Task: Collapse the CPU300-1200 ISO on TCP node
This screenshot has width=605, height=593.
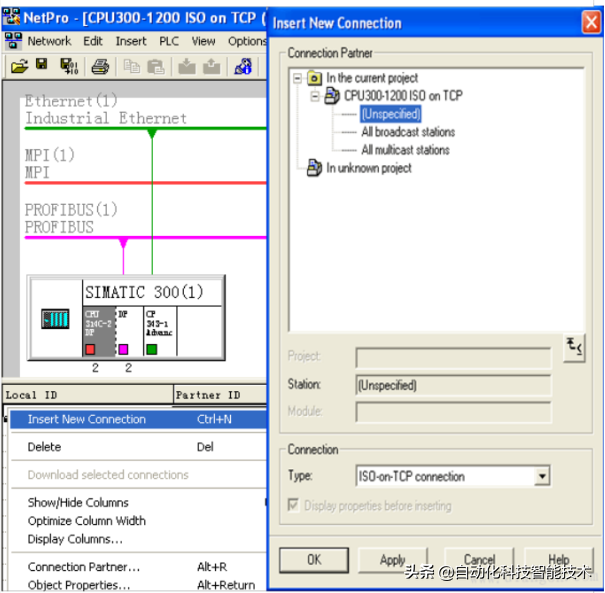Action: click(x=316, y=96)
